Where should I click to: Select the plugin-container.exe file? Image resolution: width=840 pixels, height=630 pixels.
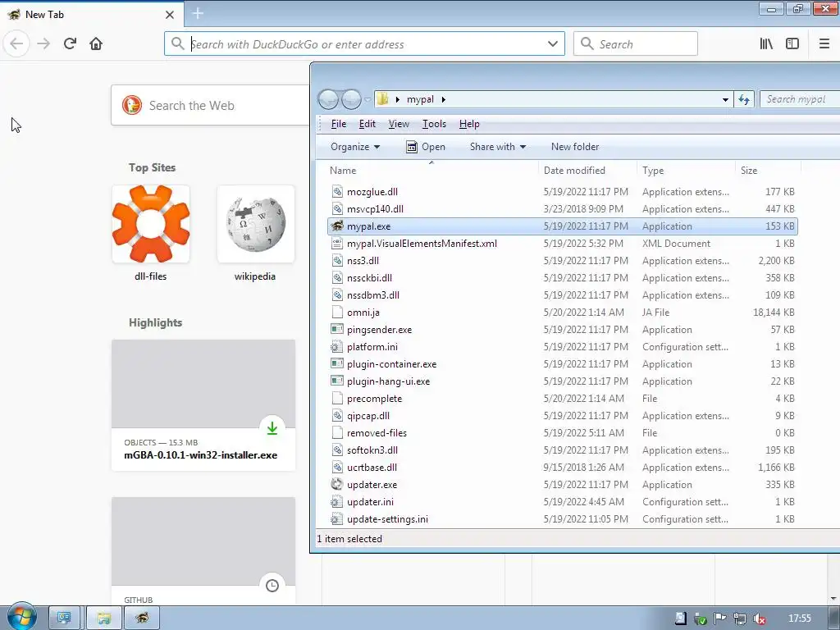563,364
